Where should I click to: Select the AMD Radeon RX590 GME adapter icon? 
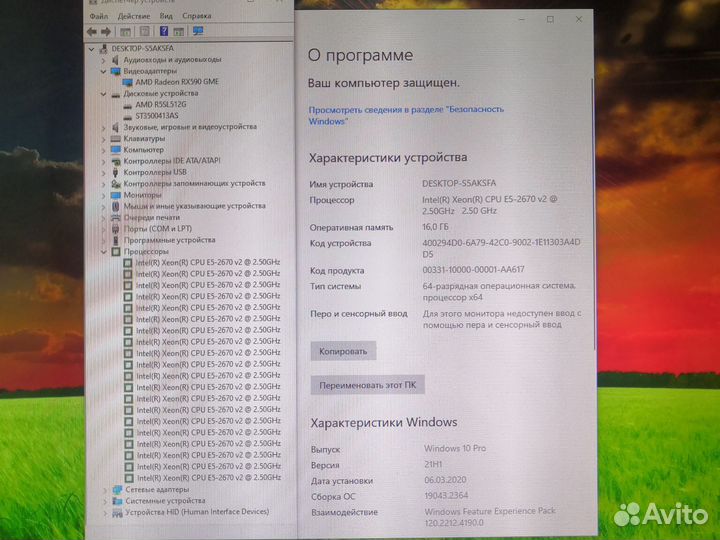[x=128, y=82]
